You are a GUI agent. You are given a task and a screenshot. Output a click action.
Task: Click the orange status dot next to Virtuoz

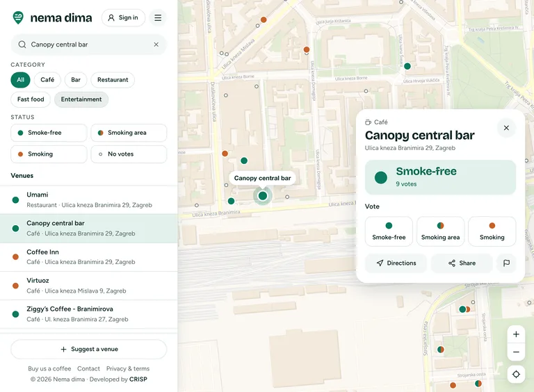click(x=15, y=286)
